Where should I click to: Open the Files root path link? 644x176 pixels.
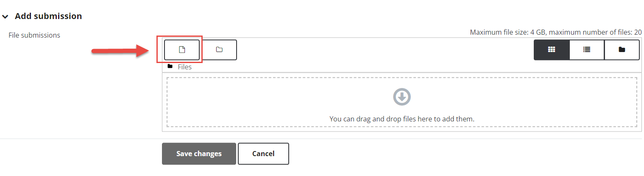(184, 67)
